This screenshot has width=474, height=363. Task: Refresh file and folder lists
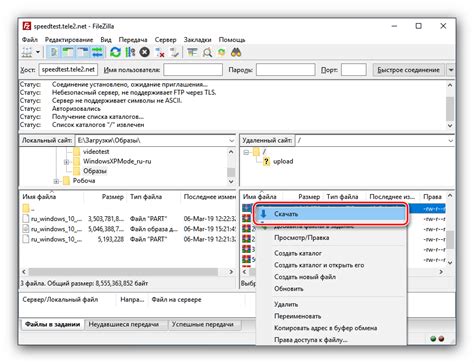[115, 52]
